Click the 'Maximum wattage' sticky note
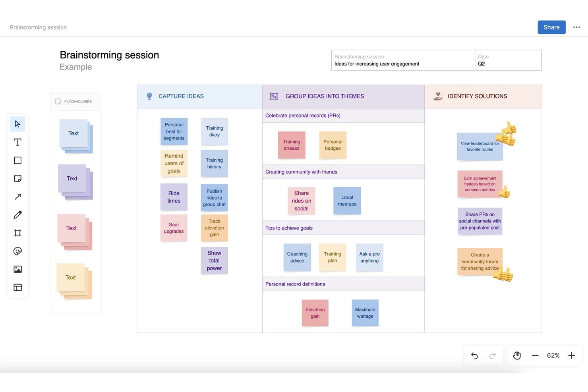The image size is (588, 392). coord(365,313)
